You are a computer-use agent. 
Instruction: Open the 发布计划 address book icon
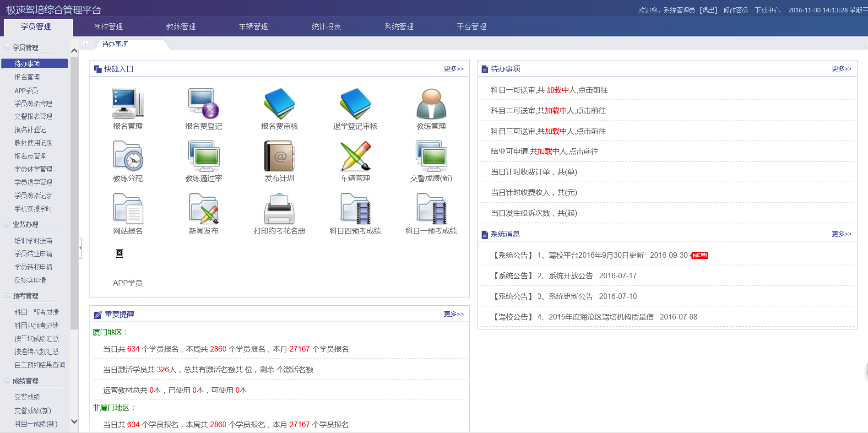click(x=279, y=156)
